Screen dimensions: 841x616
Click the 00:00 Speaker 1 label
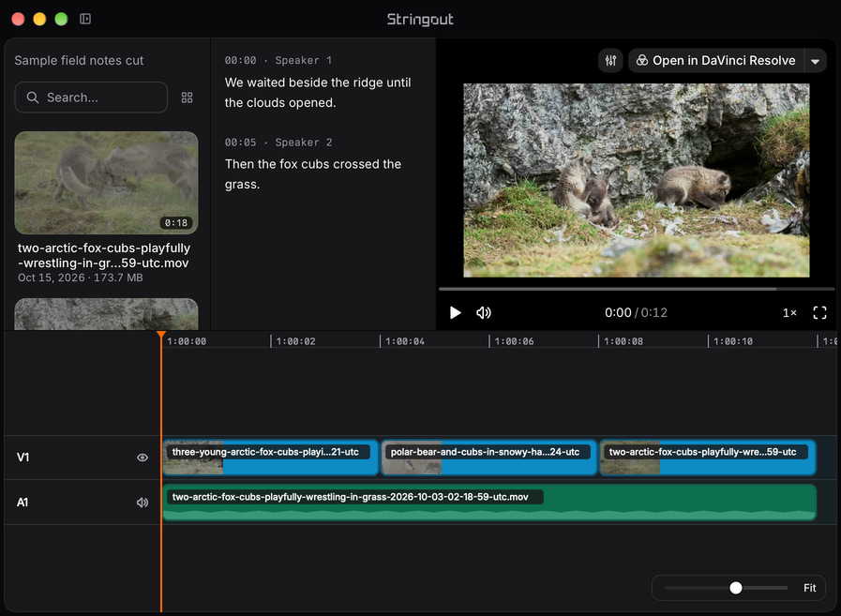click(x=278, y=60)
